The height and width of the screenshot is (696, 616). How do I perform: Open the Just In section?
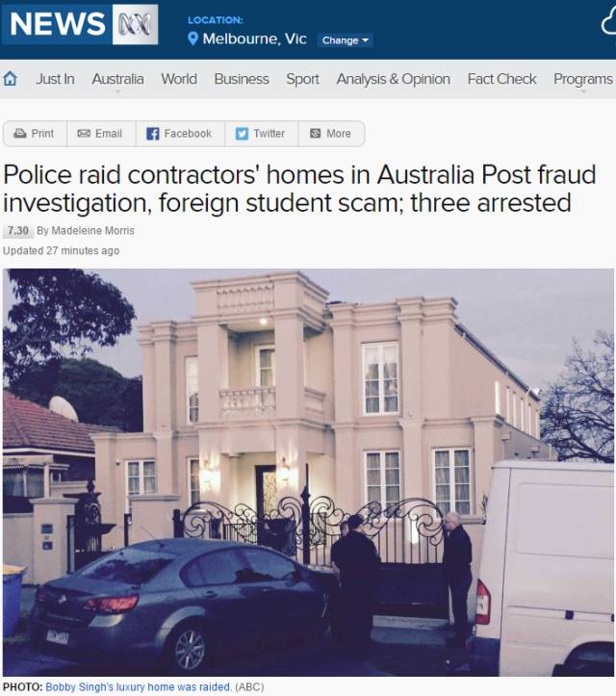pyautogui.click(x=55, y=79)
